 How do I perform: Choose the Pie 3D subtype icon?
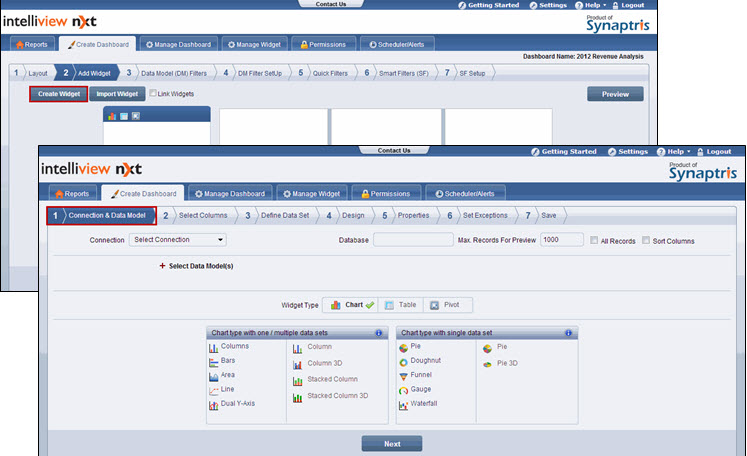(x=487, y=365)
